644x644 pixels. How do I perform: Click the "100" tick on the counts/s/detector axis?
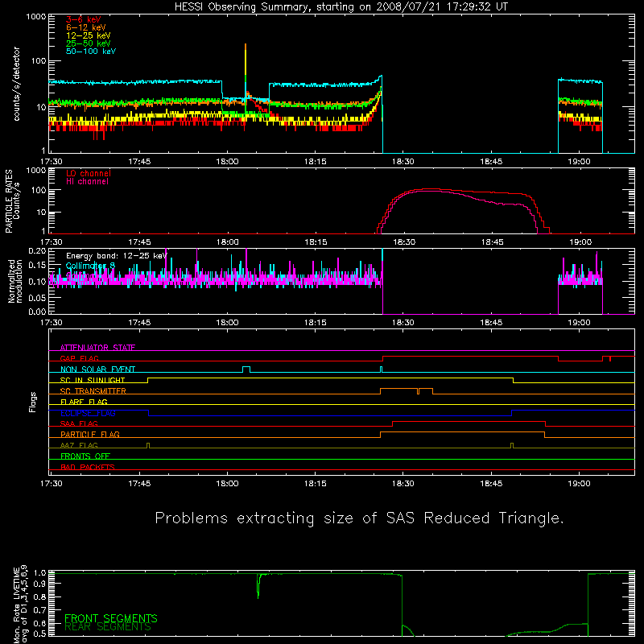39,61
